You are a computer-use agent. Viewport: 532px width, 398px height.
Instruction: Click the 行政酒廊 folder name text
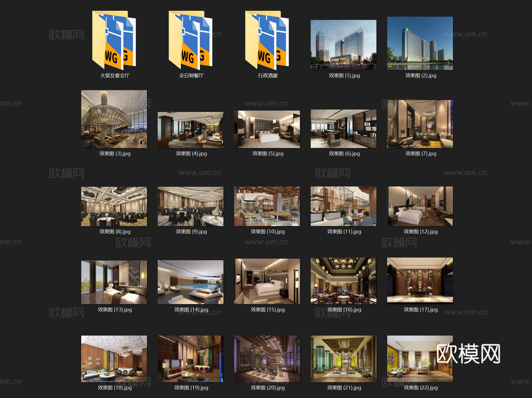268,76
